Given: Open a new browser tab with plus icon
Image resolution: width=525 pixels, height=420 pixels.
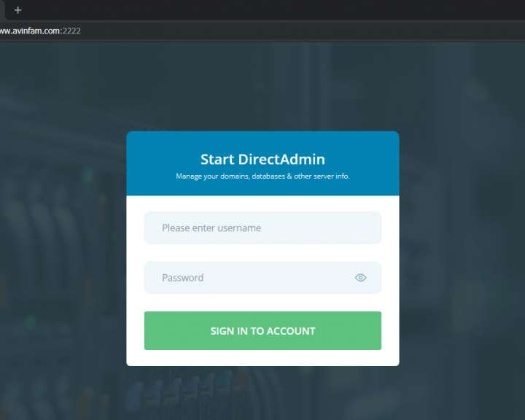Looking at the screenshot, I should pos(18,10).
